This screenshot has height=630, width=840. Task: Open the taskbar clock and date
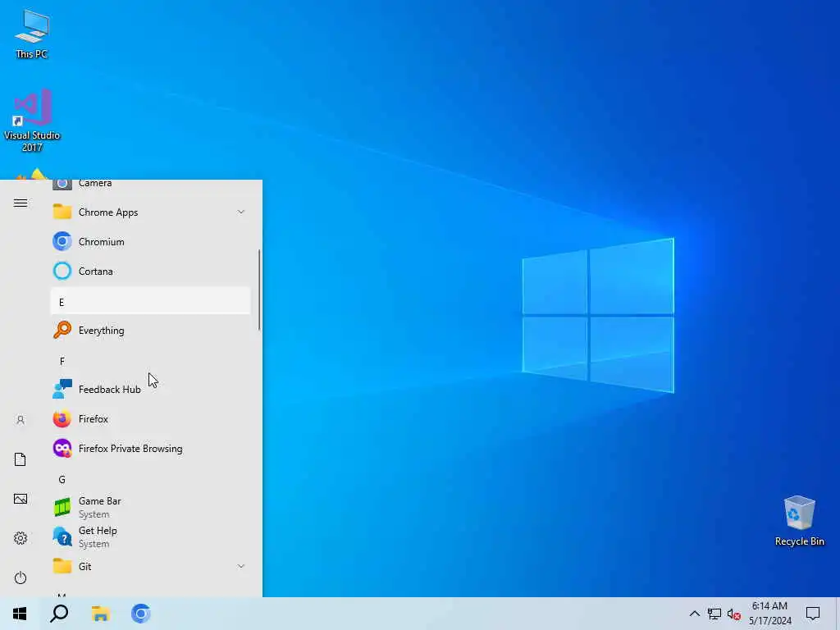point(769,614)
